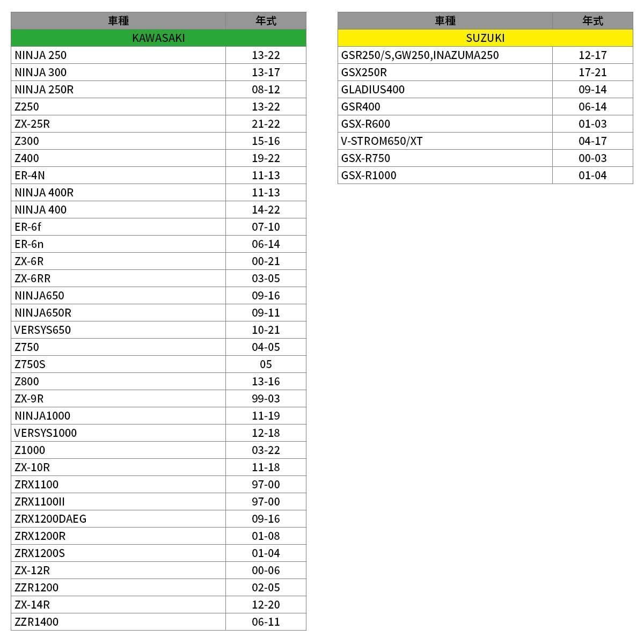Select the Z750S model cell

pyautogui.click(x=118, y=364)
